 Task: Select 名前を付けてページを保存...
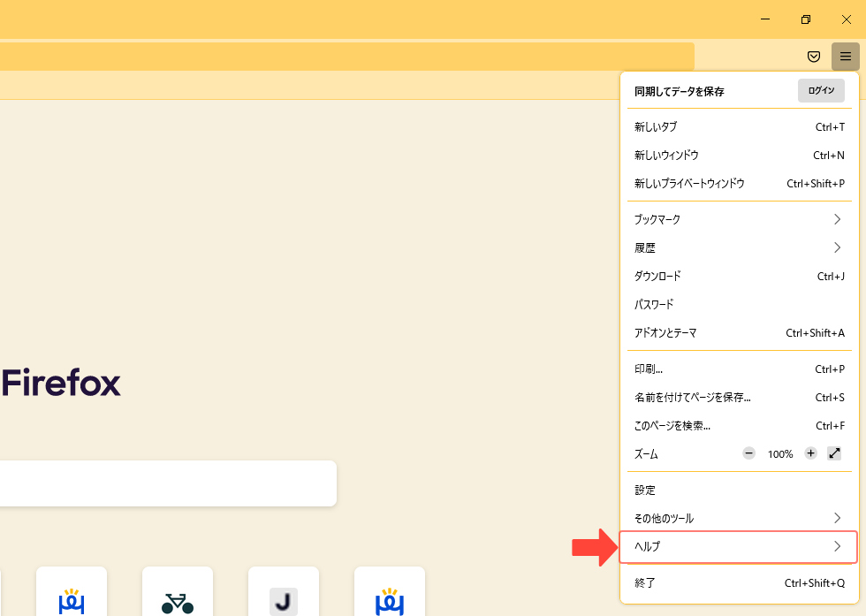coord(739,397)
